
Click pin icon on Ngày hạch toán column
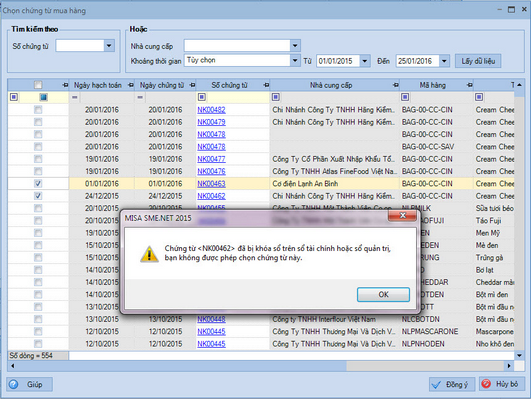tap(131, 85)
